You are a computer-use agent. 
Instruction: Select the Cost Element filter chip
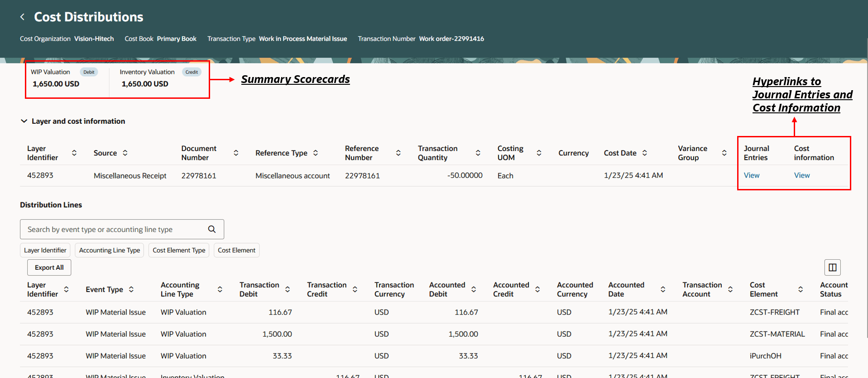pyautogui.click(x=236, y=250)
